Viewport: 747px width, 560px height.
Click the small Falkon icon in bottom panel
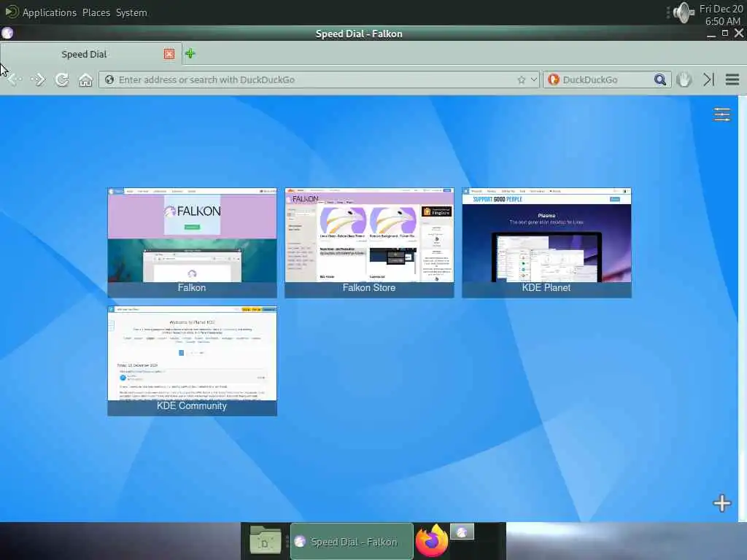pos(462,532)
